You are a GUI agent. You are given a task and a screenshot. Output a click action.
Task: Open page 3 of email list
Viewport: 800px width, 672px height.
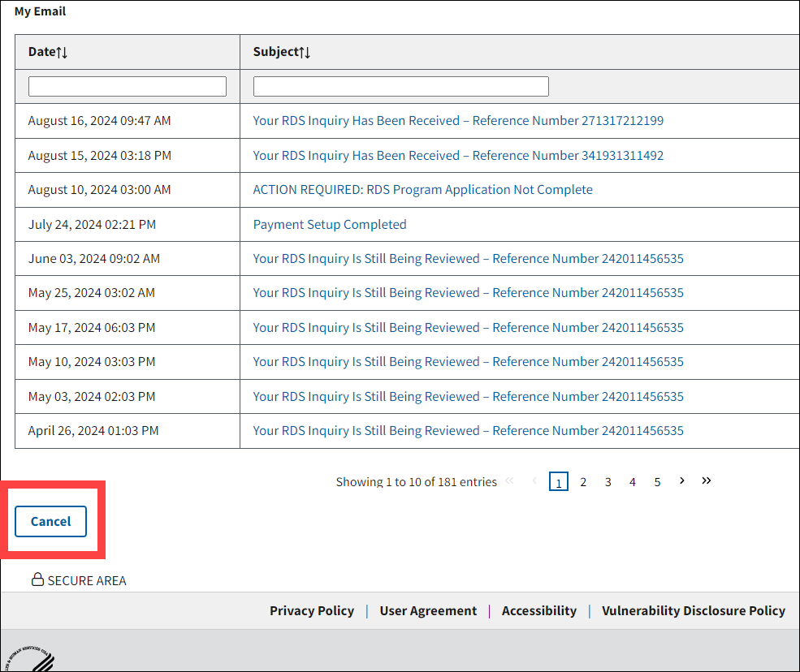pos(608,482)
